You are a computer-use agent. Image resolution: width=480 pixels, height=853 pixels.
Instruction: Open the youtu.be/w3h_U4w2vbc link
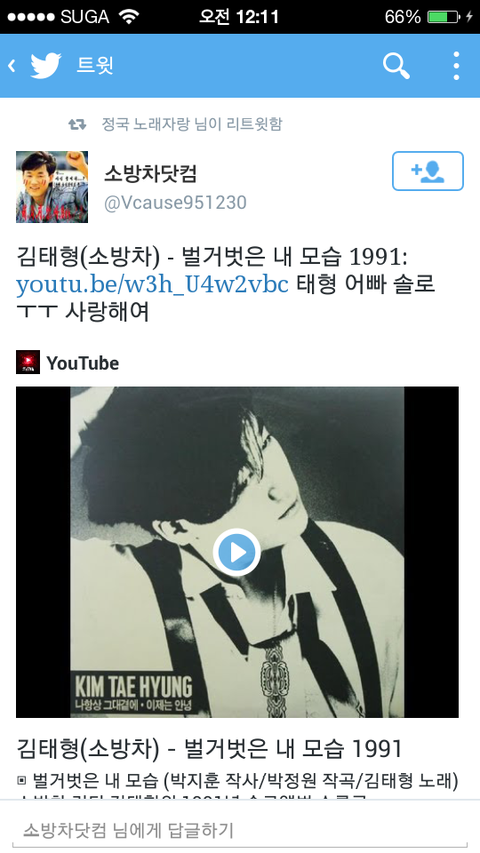tap(152, 284)
